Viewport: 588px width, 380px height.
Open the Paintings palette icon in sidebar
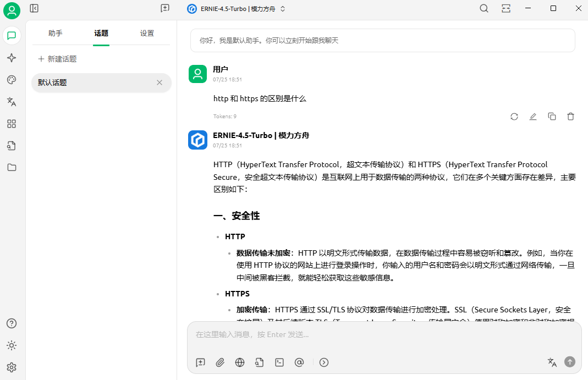12,80
